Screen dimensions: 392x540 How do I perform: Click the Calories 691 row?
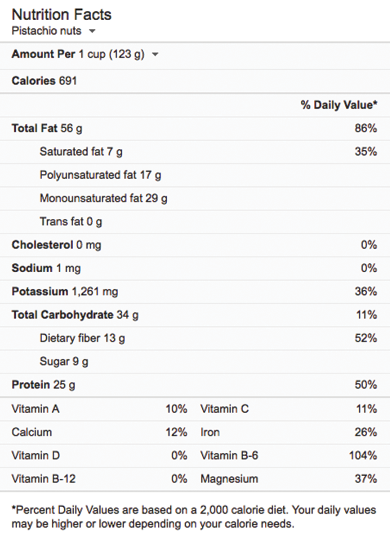coord(44,81)
